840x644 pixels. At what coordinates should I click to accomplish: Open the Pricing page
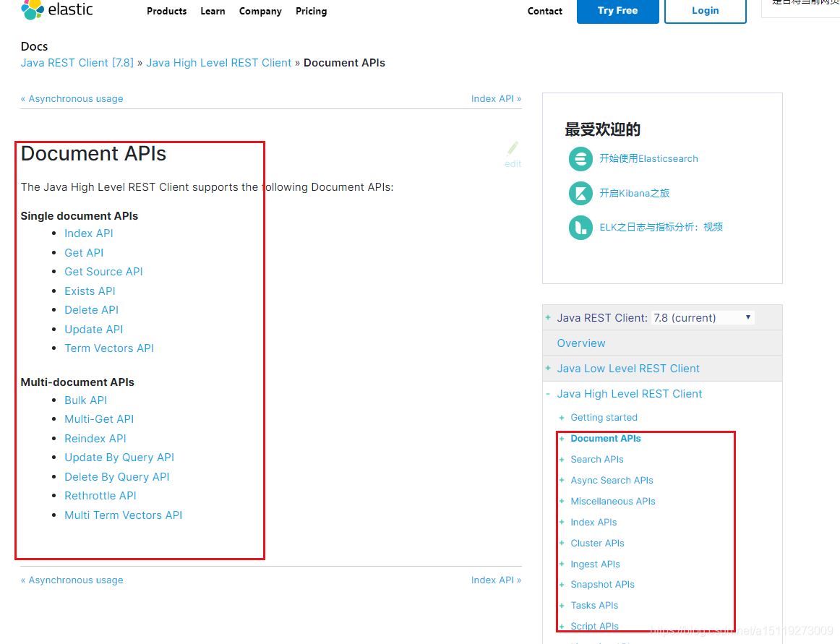point(312,11)
